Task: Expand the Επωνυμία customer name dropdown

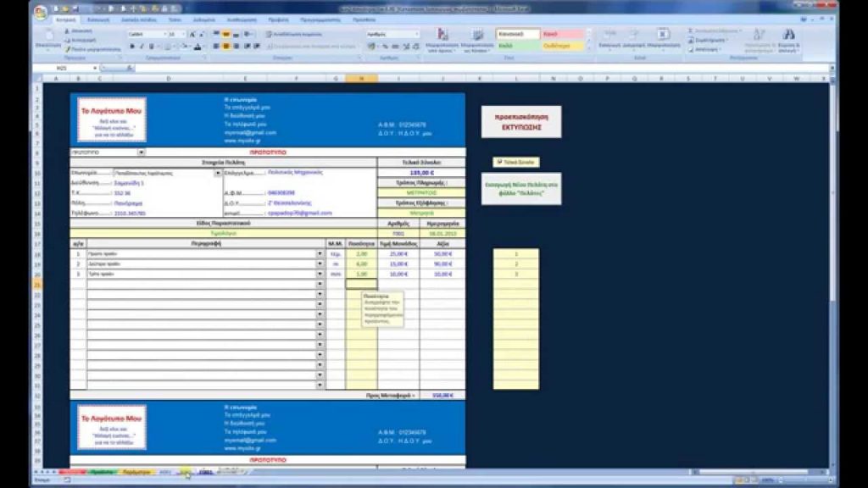Action: click(218, 172)
